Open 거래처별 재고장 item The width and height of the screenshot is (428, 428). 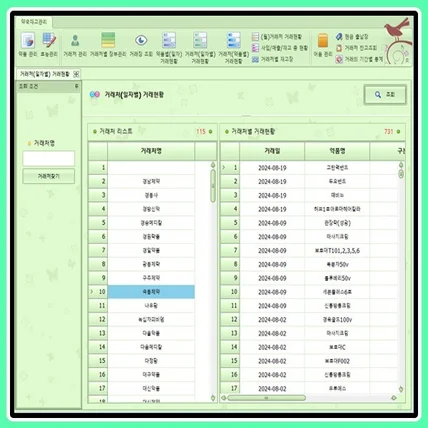(273, 59)
